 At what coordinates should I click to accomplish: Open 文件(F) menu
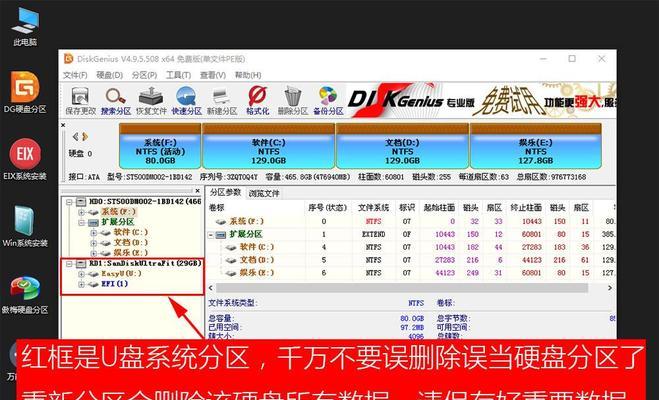coord(75,75)
